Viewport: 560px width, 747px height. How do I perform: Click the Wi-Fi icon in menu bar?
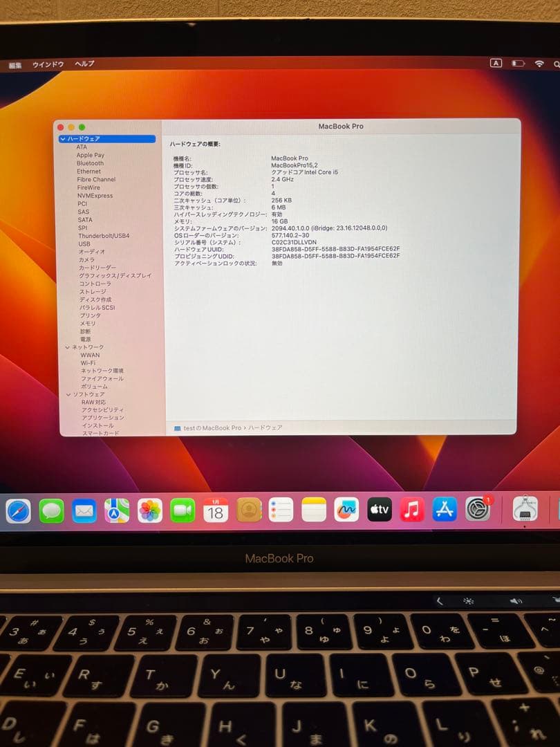538,63
